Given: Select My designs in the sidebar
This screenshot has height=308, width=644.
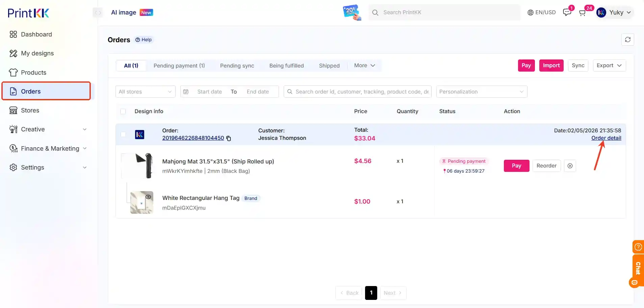Looking at the screenshot, I should (x=37, y=53).
